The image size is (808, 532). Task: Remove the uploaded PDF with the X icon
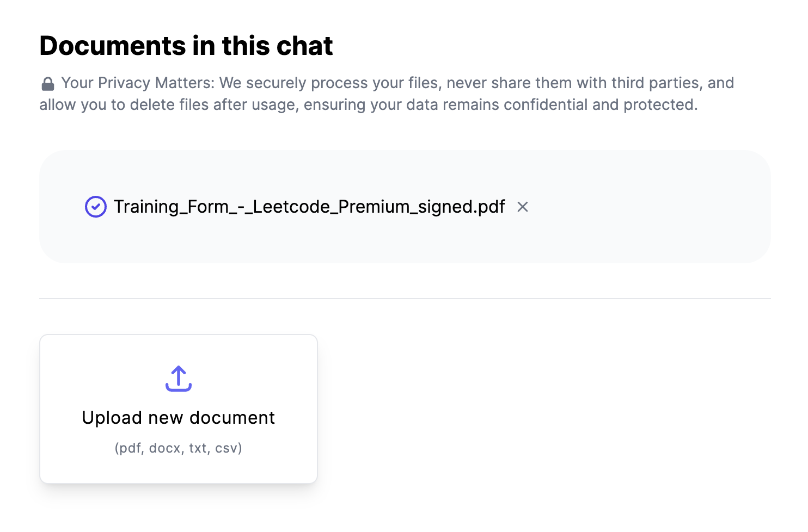point(523,207)
